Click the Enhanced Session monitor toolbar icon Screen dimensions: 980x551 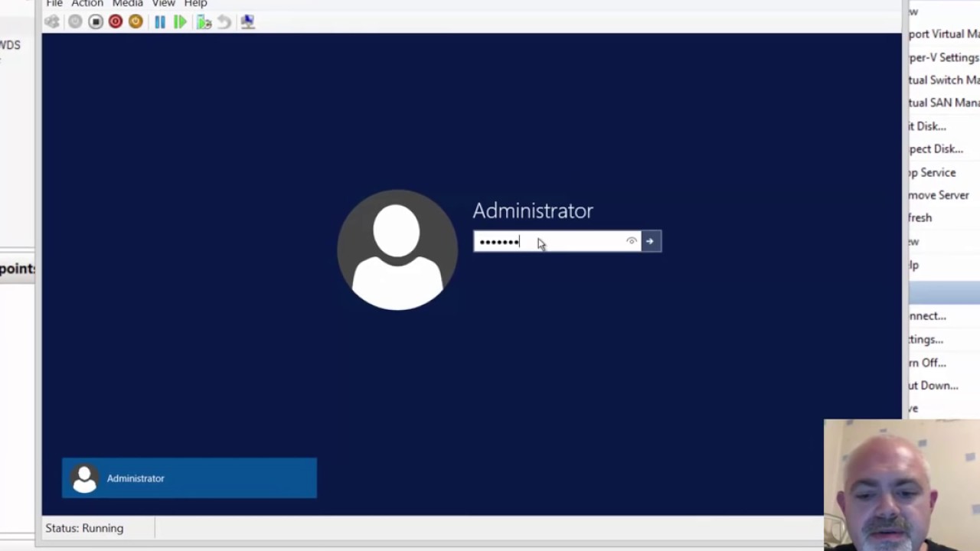(x=247, y=22)
